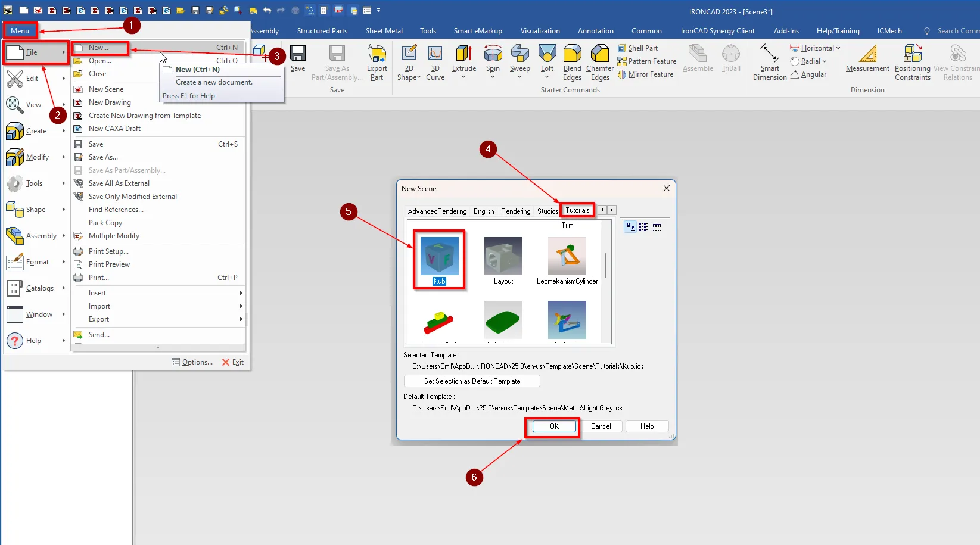Open the Sheet Metal ribbon tab

click(x=384, y=30)
